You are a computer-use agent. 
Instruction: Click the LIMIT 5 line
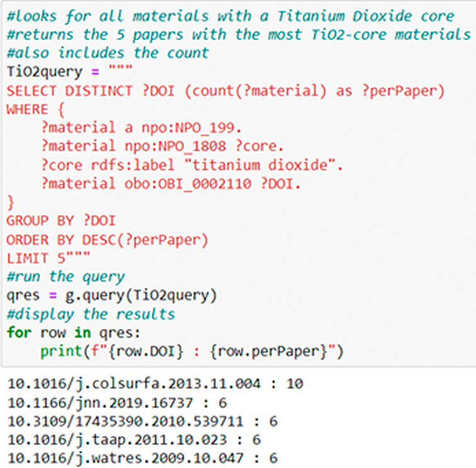point(48,258)
